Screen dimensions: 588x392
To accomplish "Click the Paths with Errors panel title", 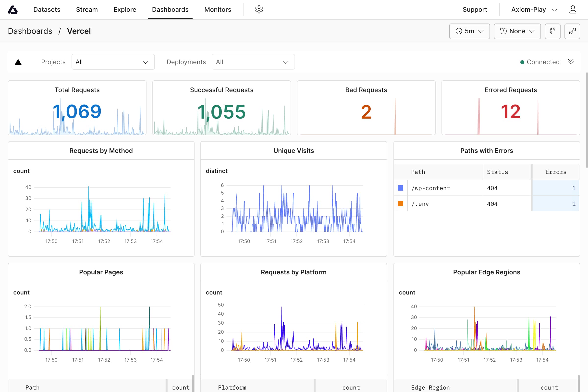I will [487, 151].
